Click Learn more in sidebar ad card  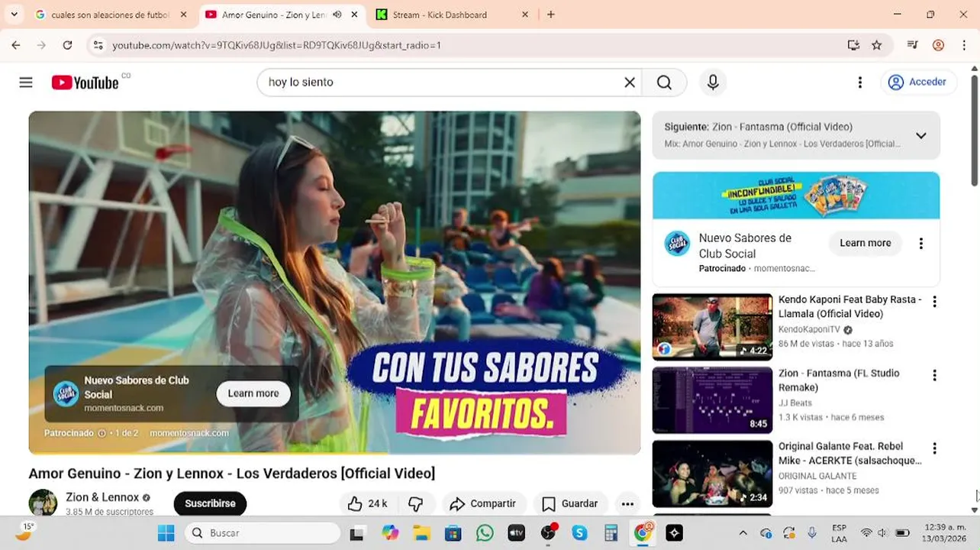tap(866, 243)
